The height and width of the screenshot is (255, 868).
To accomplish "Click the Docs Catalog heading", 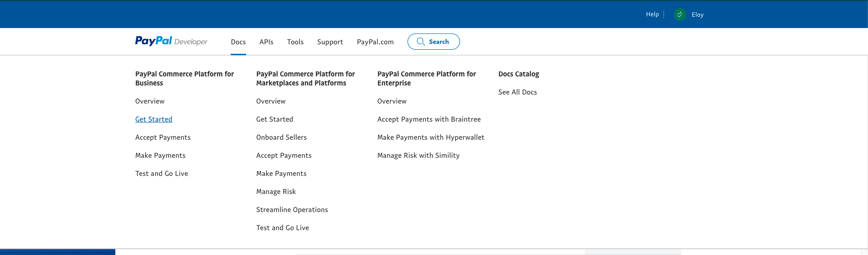I will coord(519,74).
